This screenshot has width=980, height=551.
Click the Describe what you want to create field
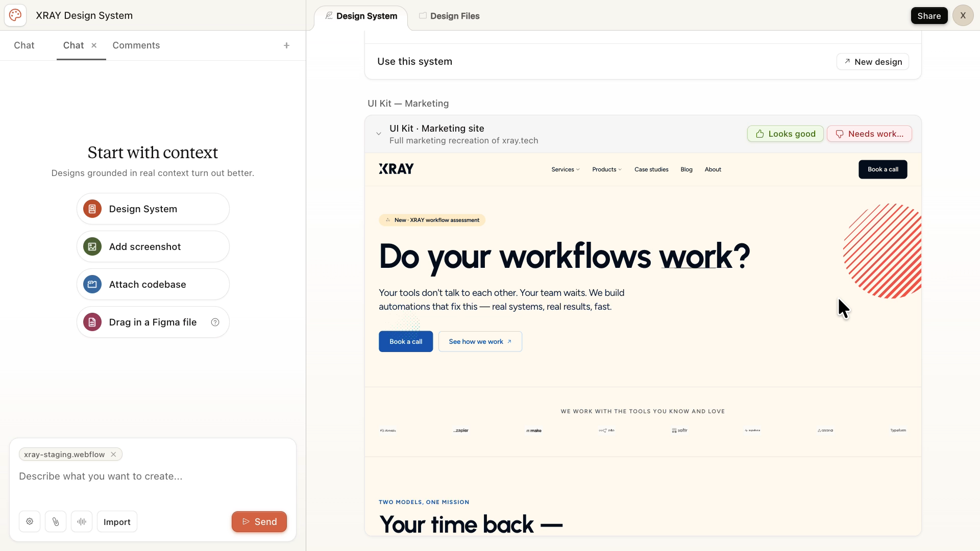click(x=101, y=476)
